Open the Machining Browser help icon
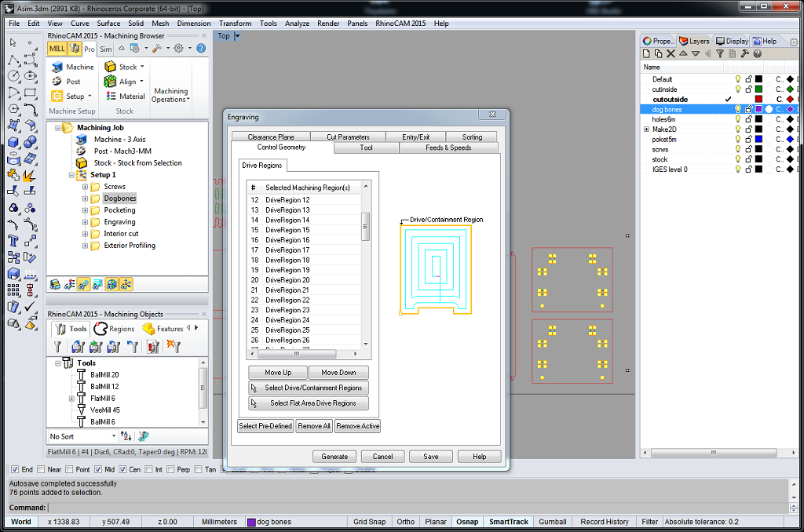The image size is (804, 532). [202, 48]
